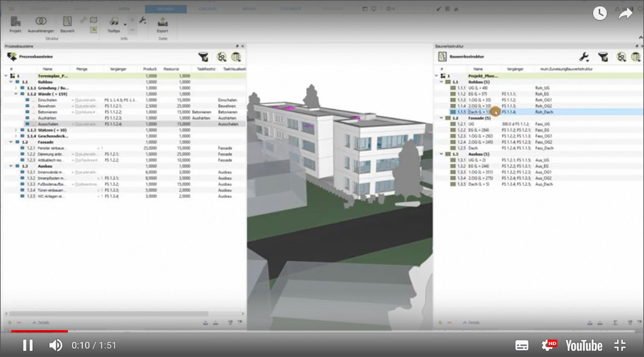Image resolution: width=644 pixels, height=357 pixels.
Task: Click the filter icon in Prozessbausteine panel
Action: click(203, 57)
